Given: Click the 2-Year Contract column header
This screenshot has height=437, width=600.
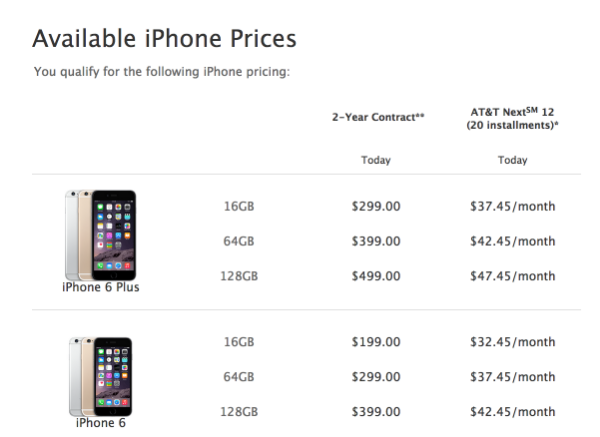Looking at the screenshot, I should coord(378,117).
